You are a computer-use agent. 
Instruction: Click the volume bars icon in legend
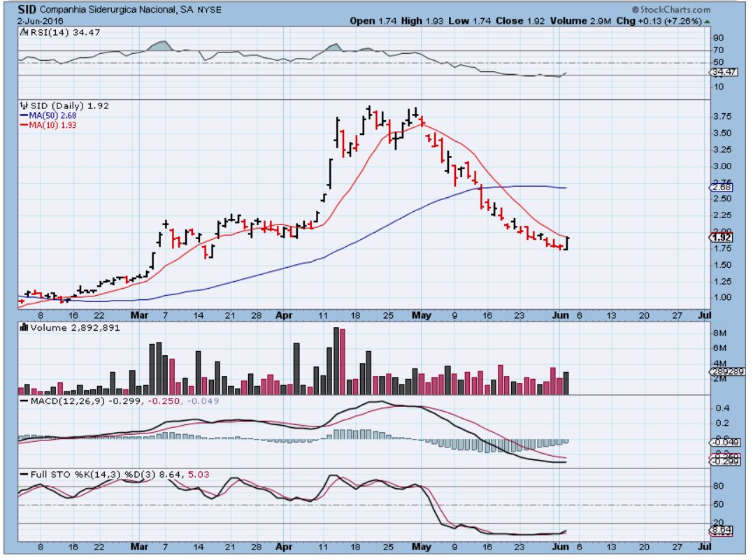tap(24, 327)
